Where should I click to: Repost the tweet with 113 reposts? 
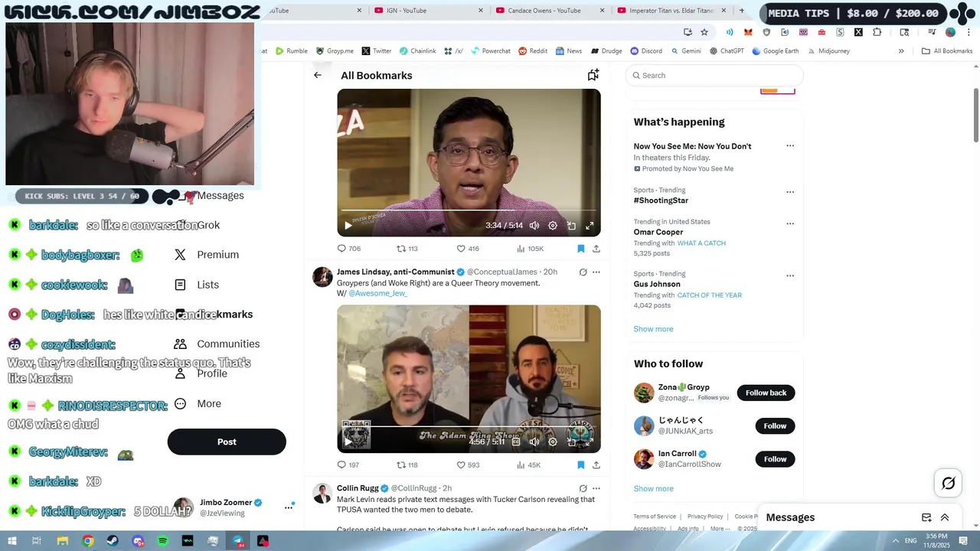407,249
